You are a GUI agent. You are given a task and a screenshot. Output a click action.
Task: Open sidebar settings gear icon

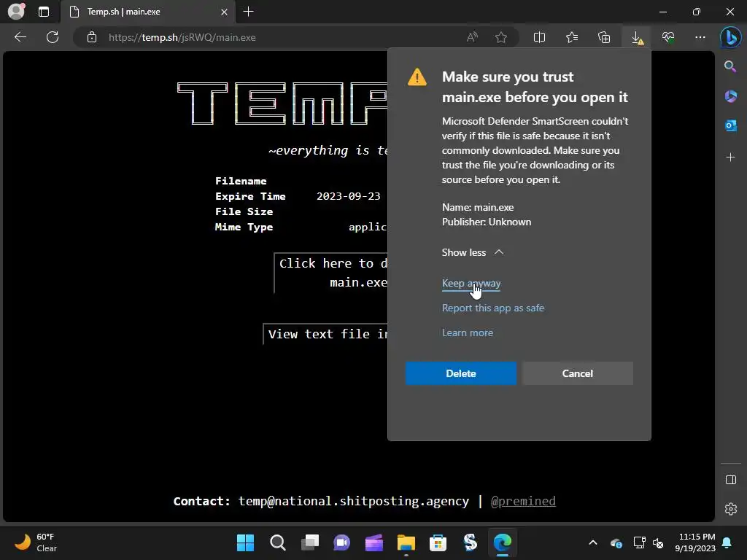tap(730, 509)
